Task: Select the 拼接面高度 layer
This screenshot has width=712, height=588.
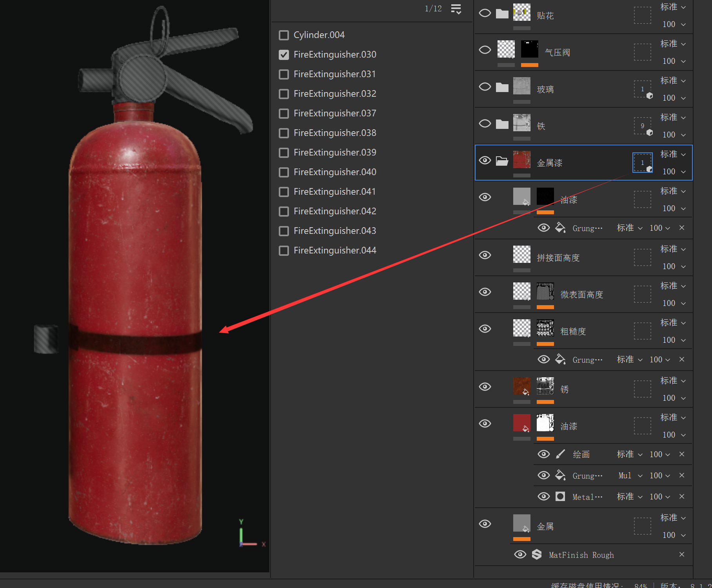Action: point(558,258)
